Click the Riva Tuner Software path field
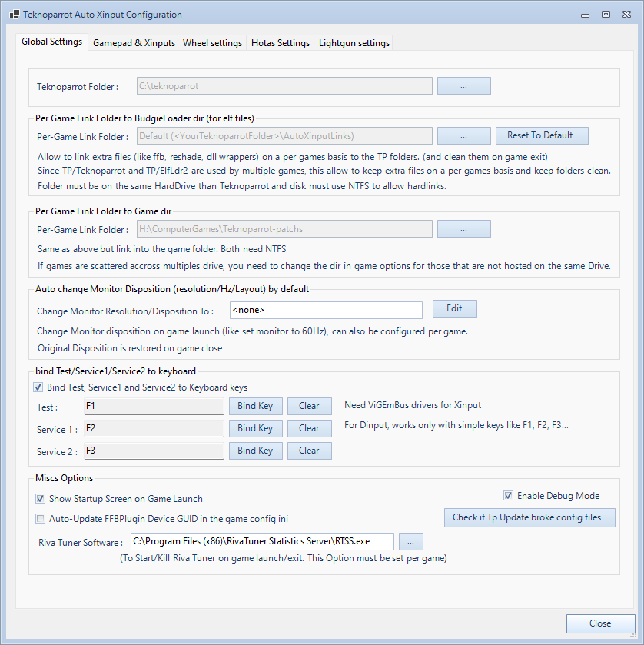 click(262, 541)
